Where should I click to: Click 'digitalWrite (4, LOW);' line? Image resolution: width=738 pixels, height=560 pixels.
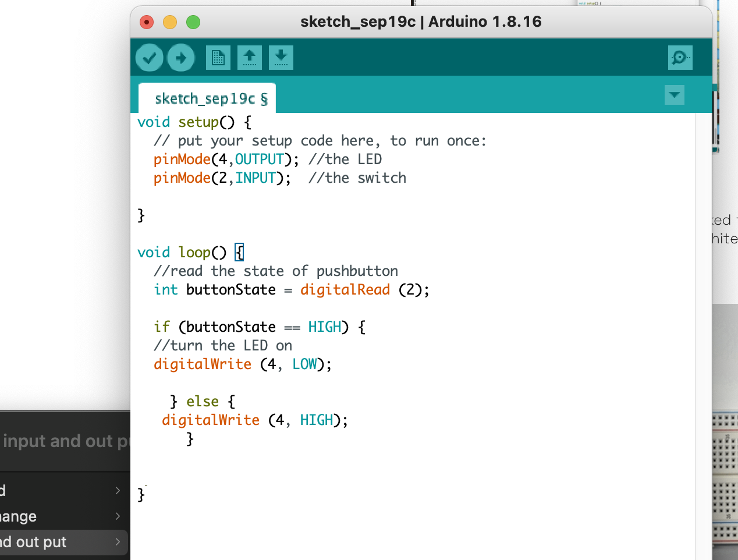pos(243,364)
